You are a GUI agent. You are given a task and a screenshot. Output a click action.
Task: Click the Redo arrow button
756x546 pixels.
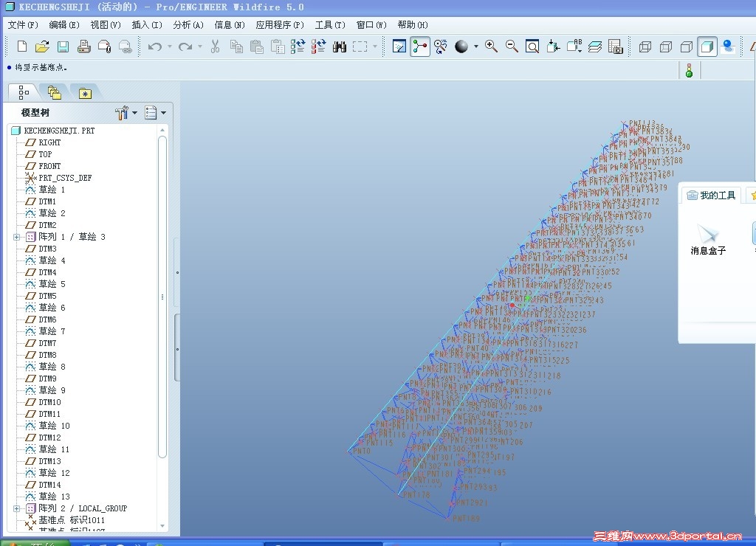point(185,46)
